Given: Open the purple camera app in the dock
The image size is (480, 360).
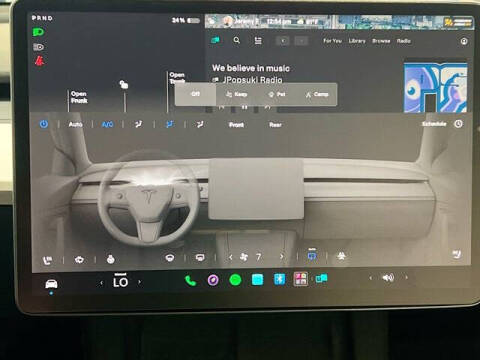Looking at the screenshot, I should tap(213, 280).
